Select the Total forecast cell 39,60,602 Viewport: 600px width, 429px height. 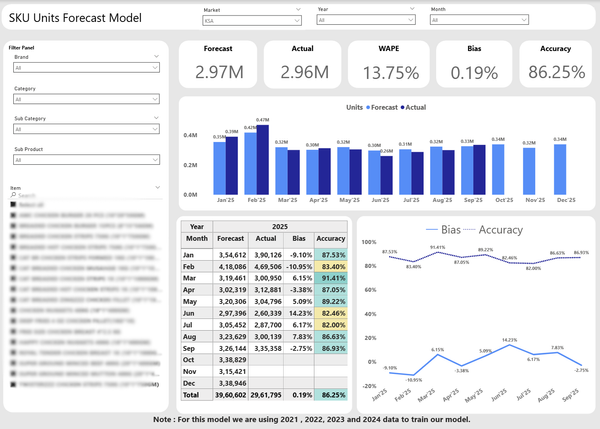click(231, 395)
